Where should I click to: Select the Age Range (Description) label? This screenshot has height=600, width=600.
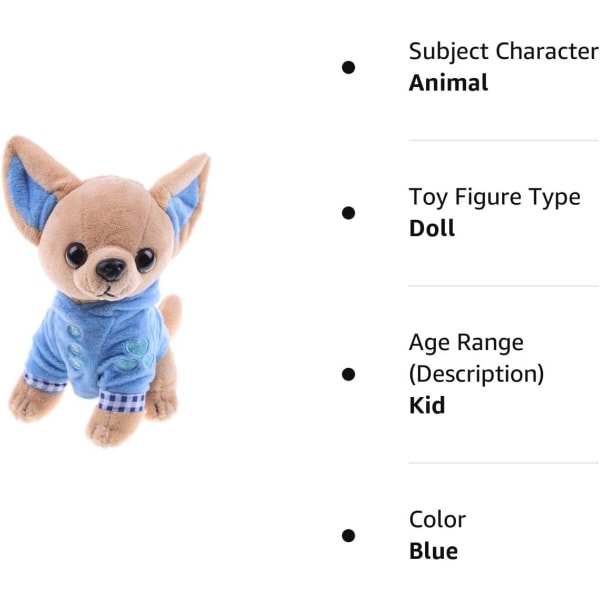click(x=476, y=358)
